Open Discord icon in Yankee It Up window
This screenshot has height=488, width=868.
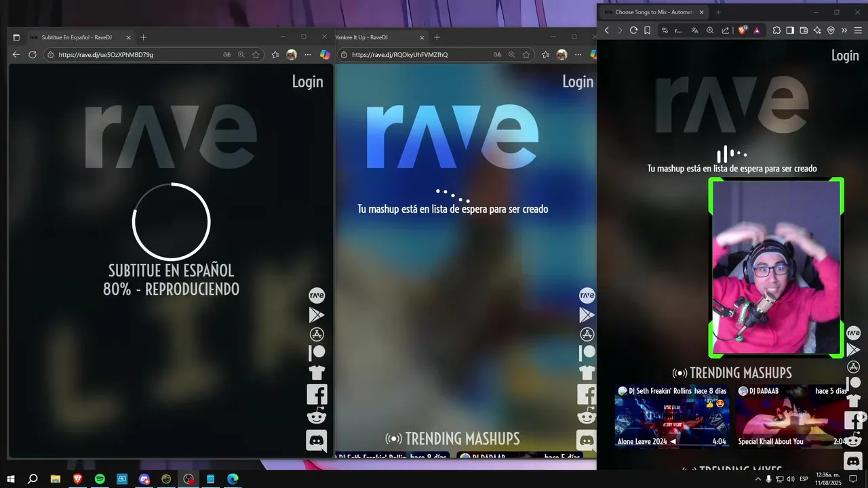[x=587, y=441]
